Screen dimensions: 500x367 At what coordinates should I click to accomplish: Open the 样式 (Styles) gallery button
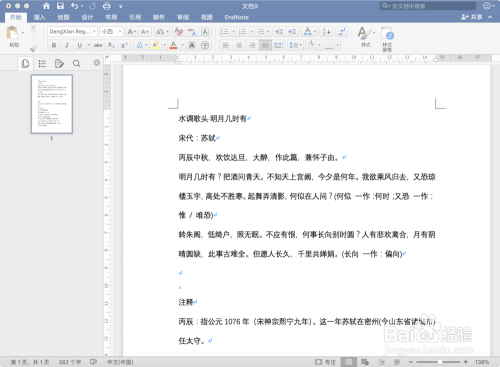(x=366, y=37)
